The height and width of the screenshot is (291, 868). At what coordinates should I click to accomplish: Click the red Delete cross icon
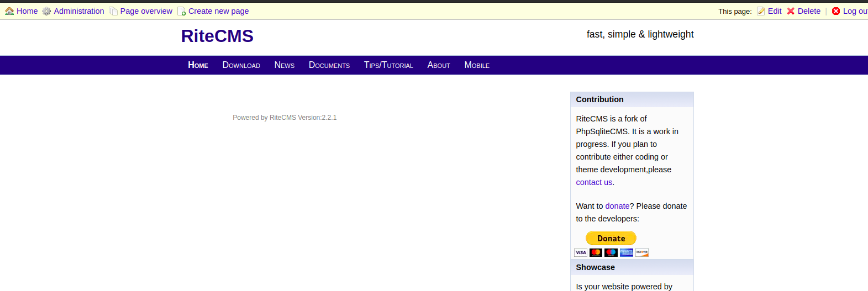[791, 11]
